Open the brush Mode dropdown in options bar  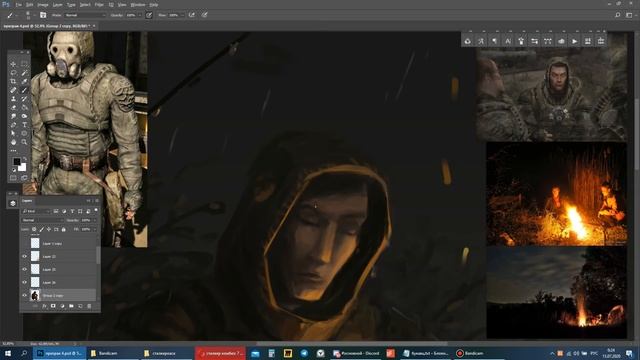(85, 15)
